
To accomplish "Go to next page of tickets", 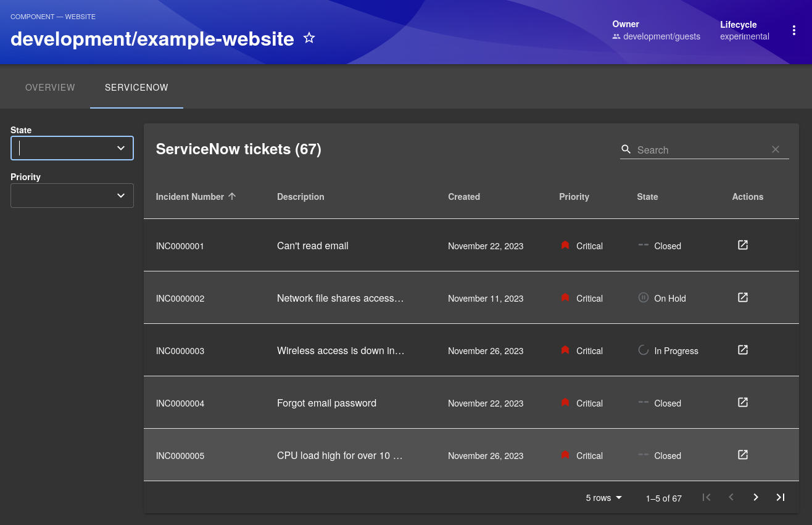I will (756, 497).
